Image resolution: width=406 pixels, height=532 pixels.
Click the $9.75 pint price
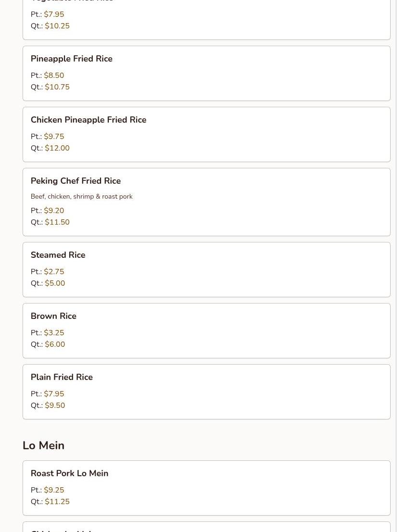click(54, 137)
